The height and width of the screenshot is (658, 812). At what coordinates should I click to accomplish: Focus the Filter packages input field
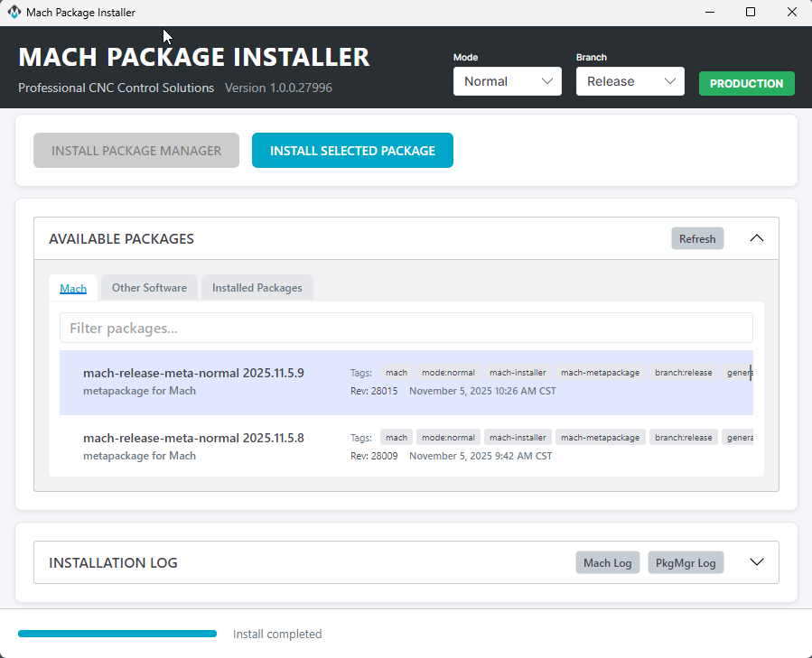[406, 328]
